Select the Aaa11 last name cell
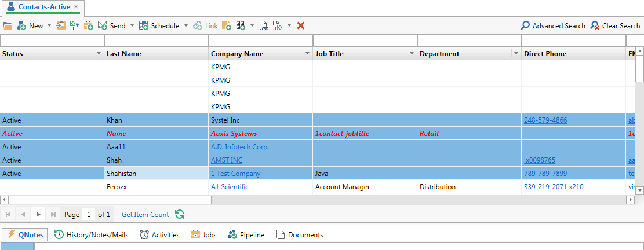This screenshot has height=250, width=644. tap(157, 147)
